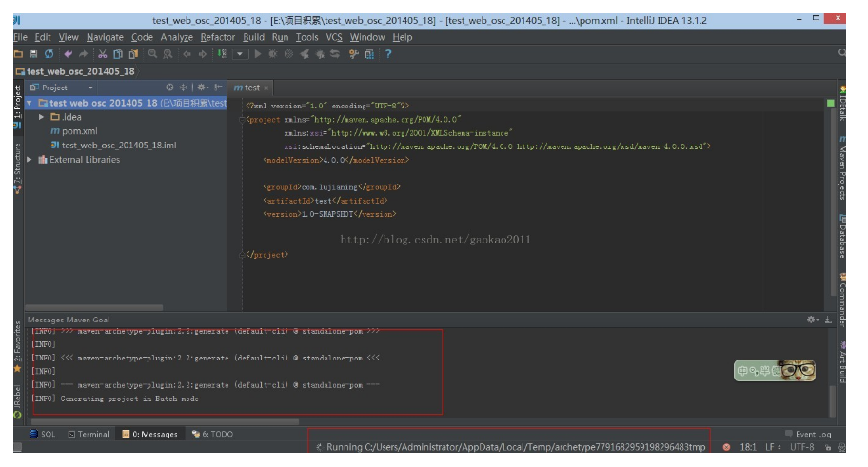This screenshot has height=467, width=868.
Task: Click the Make Project build icon
Action: click(223, 53)
